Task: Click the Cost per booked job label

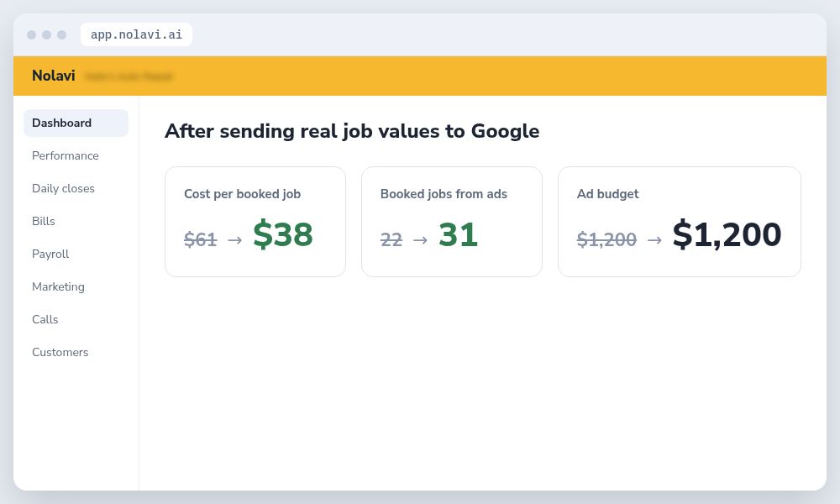Action: click(242, 194)
